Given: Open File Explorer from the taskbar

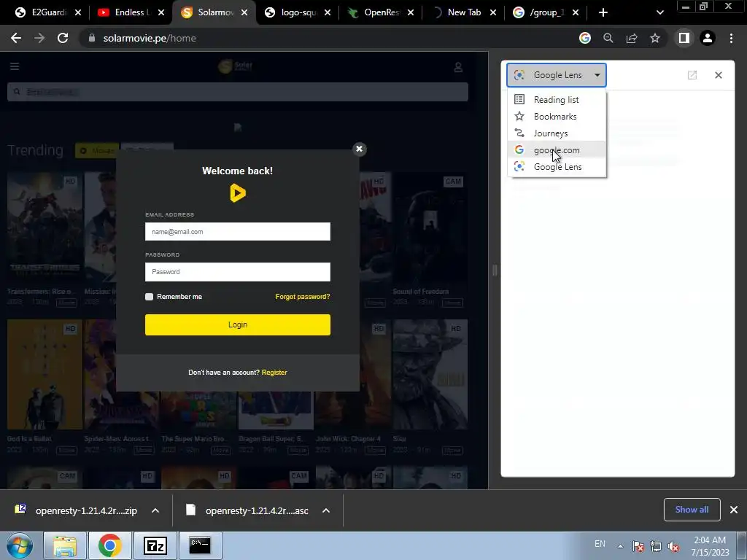Looking at the screenshot, I should pyautogui.click(x=65, y=545).
